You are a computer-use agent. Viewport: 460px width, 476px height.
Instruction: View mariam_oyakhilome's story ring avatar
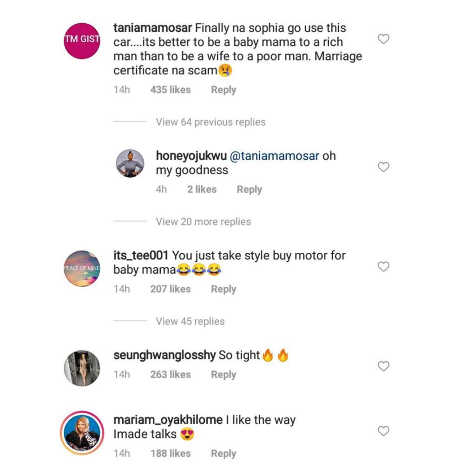82,433
